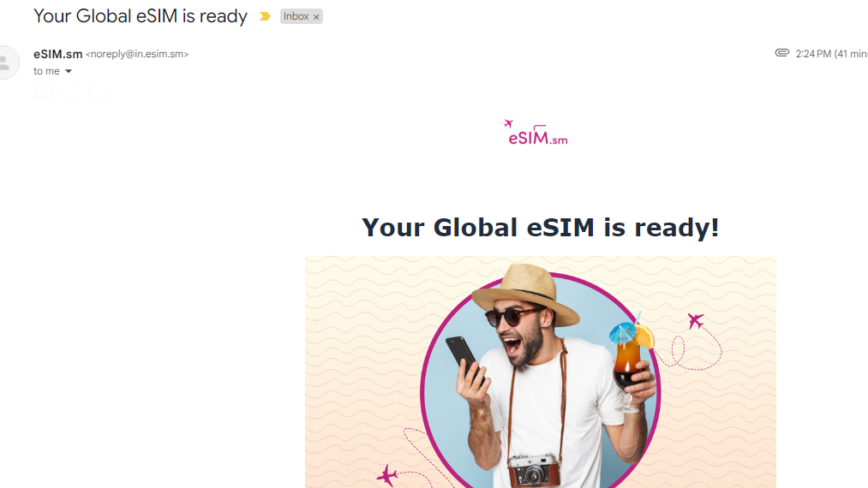
Task: Select the sender name eSIM.sm
Action: [57, 54]
